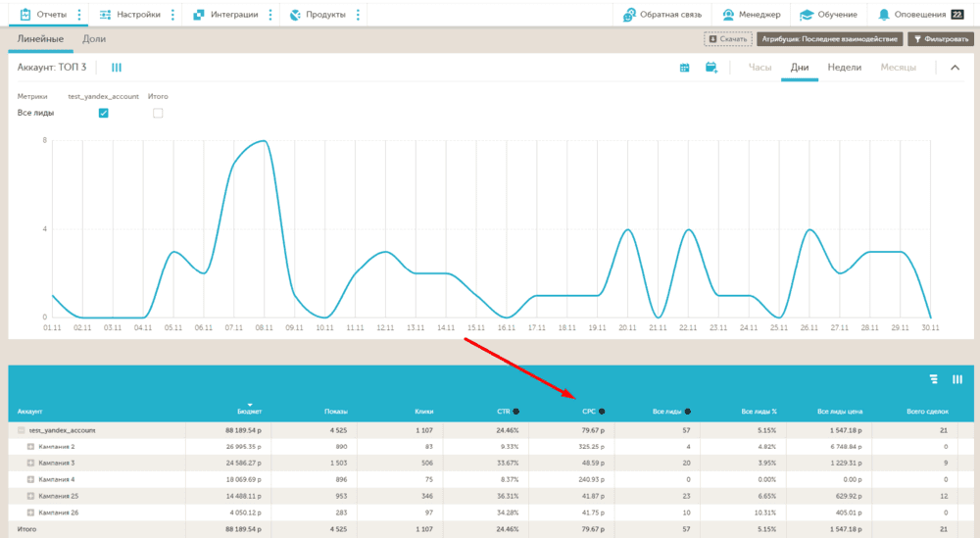Viewport: 980px width, 538px height.
Task: Collapse the chart panel with chevron arrow
Action: (955, 68)
